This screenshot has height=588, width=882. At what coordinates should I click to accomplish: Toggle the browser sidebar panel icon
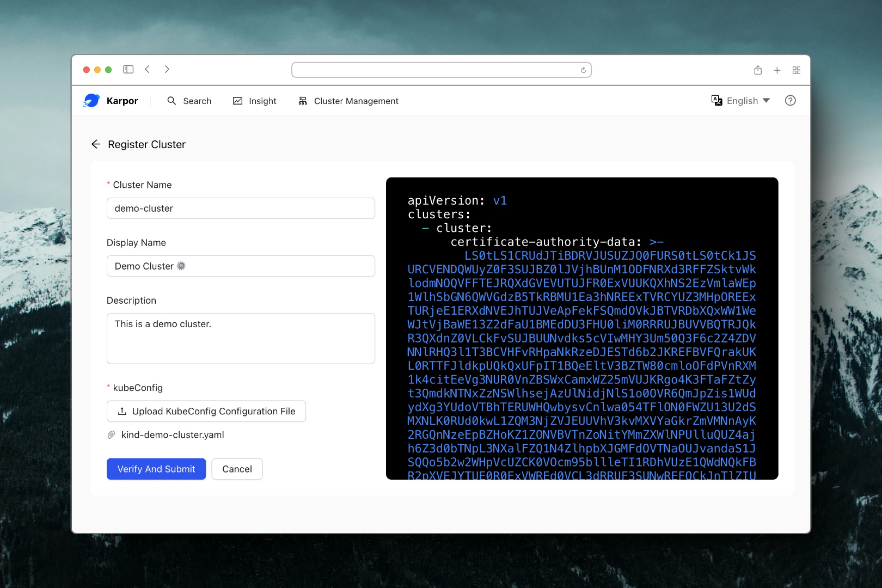tap(128, 70)
